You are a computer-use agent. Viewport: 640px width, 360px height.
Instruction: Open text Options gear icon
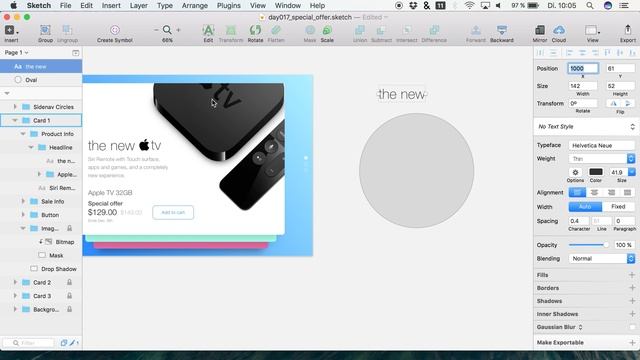tap(575, 172)
